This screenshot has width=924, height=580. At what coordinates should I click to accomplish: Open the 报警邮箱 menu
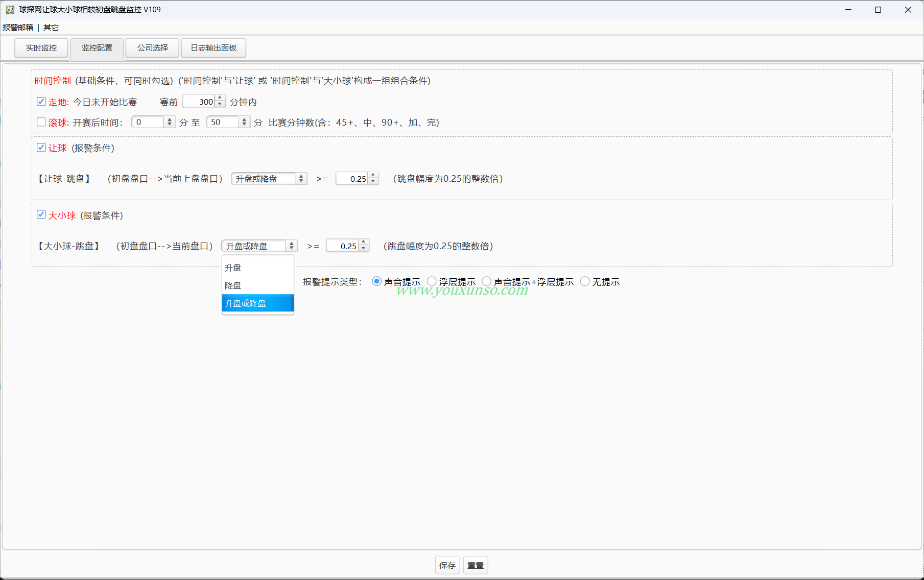pyautogui.click(x=18, y=28)
